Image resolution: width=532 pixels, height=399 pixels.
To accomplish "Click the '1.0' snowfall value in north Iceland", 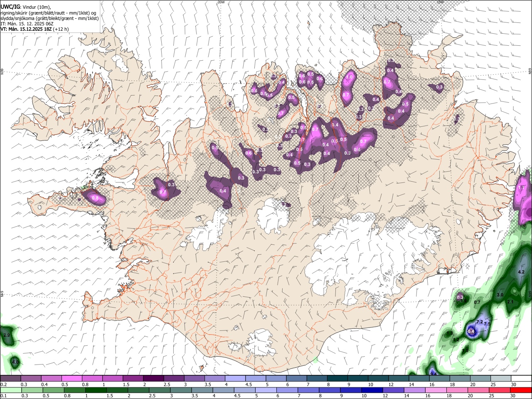I will pos(350,77).
